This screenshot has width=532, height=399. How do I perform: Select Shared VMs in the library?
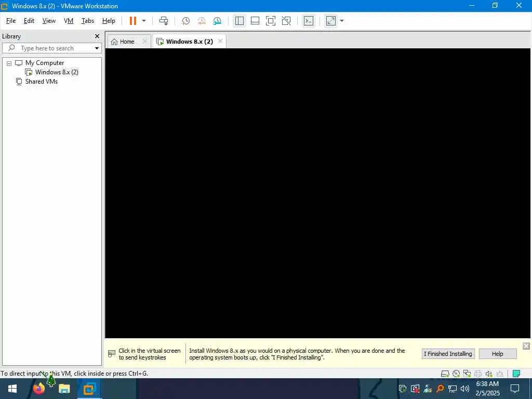click(x=42, y=82)
